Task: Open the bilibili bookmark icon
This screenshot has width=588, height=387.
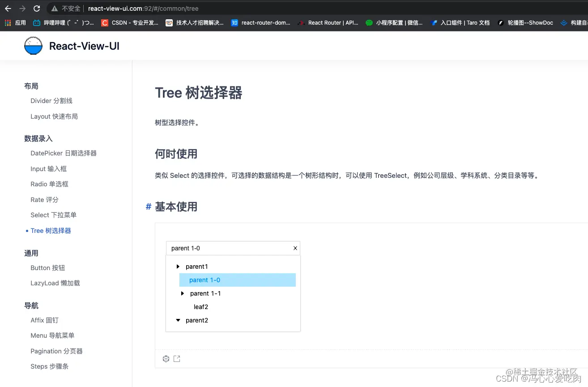Action: 36,22
